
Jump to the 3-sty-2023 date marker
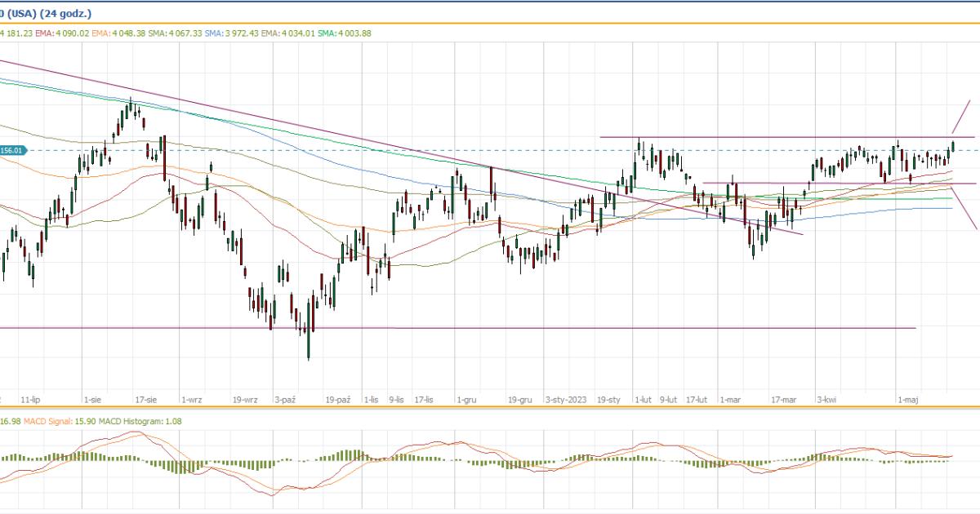566,400
